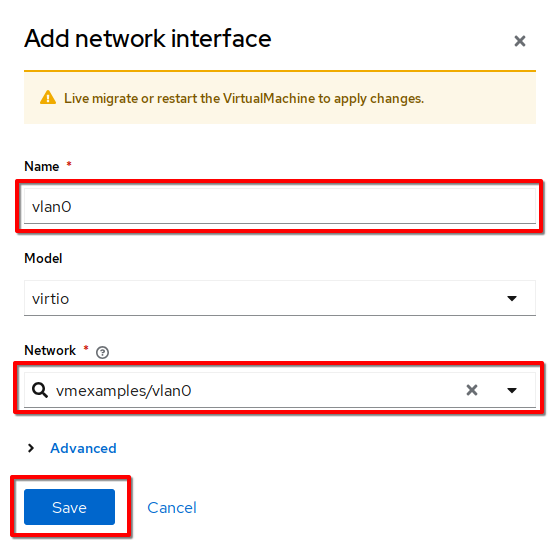The image size is (557, 547).
Task: Click the Name field label
Action: 42,166
